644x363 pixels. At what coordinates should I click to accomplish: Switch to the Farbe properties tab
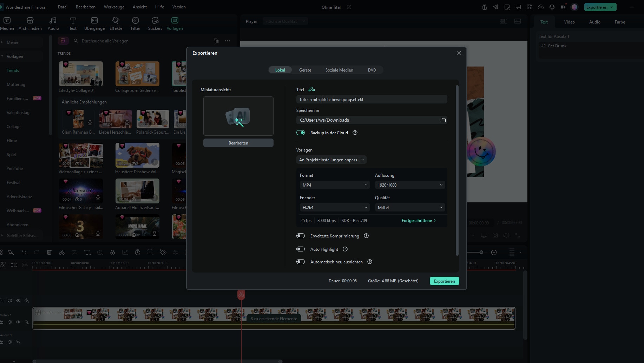click(620, 22)
